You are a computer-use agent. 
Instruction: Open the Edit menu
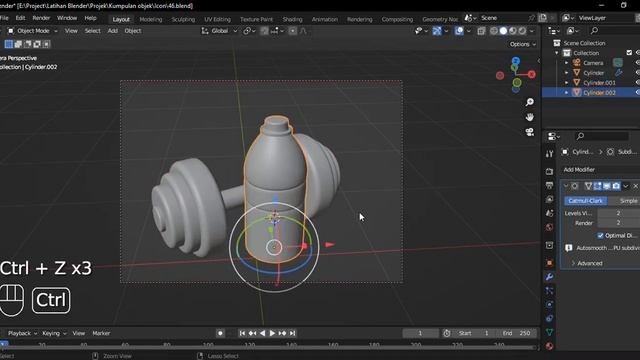click(x=20, y=18)
